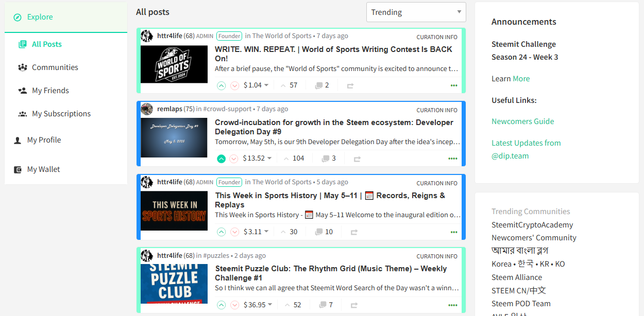This screenshot has height=316, width=644.
Task: Go to All Posts
Action: click(47, 44)
